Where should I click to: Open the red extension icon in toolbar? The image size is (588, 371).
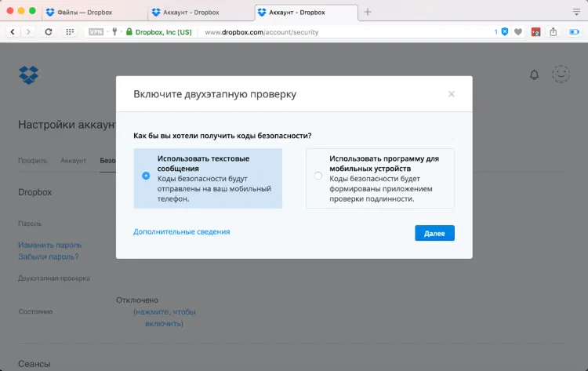click(536, 32)
